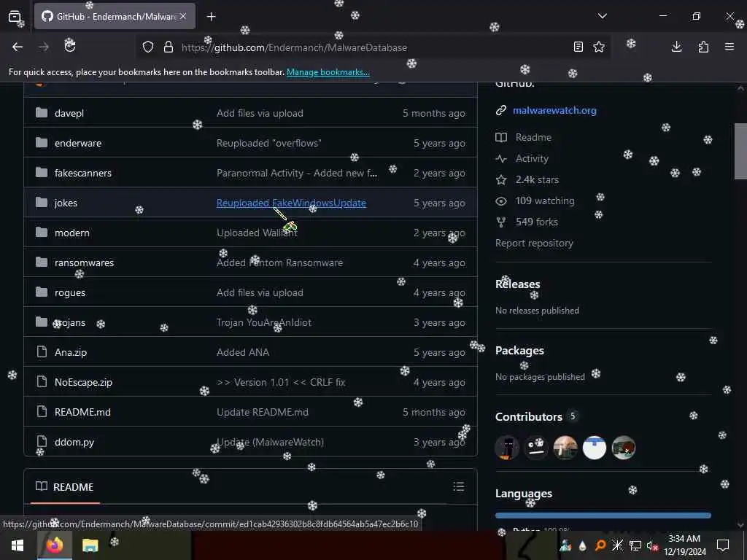This screenshot has width=747, height=560.
Task: Click the page vertical scrollbar thumb
Action: click(x=740, y=152)
